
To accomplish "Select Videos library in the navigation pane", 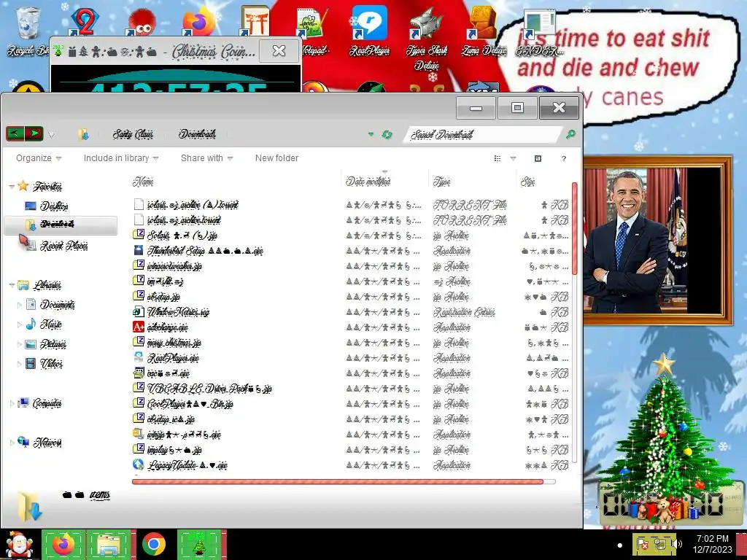I will click(51, 364).
